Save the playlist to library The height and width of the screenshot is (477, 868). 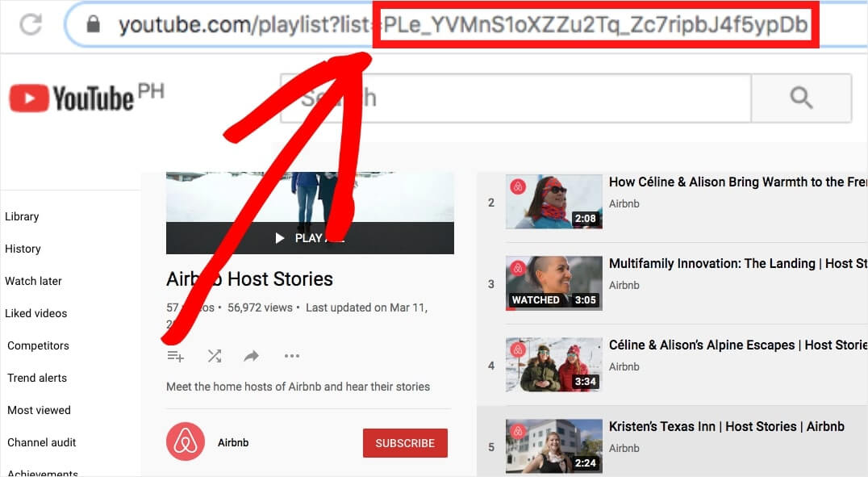point(176,355)
